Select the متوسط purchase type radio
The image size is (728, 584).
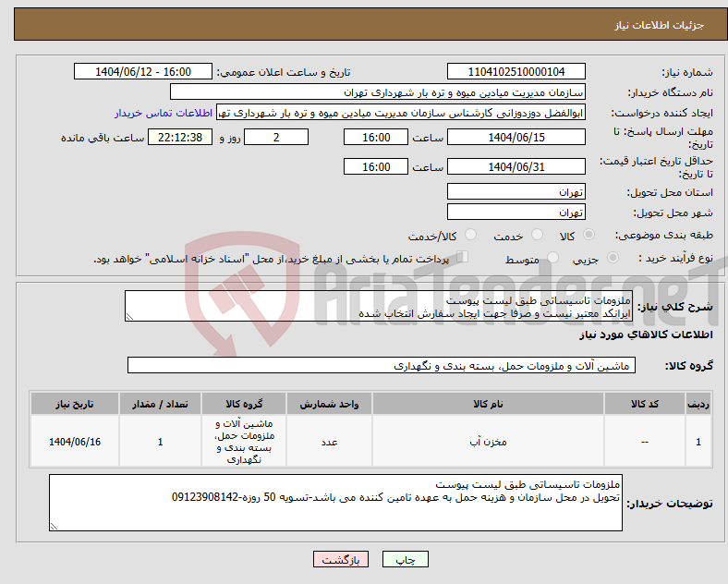point(552,257)
